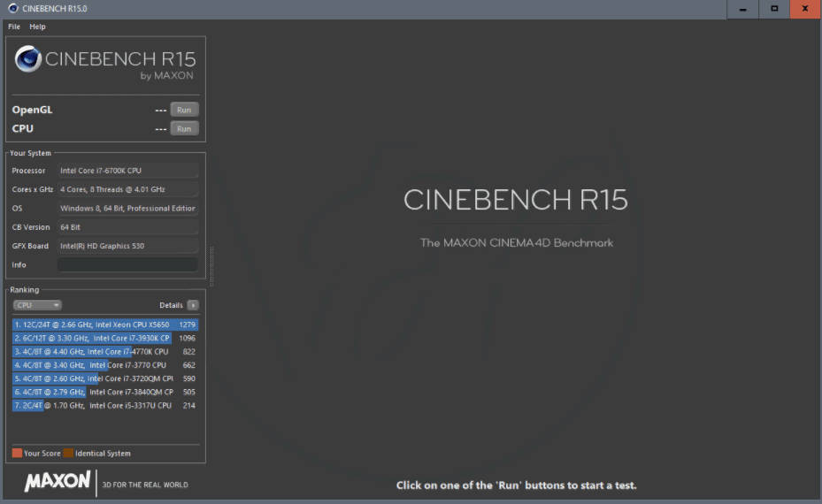Open the Help menu
Viewport: 822px width, 504px height.
tap(37, 27)
